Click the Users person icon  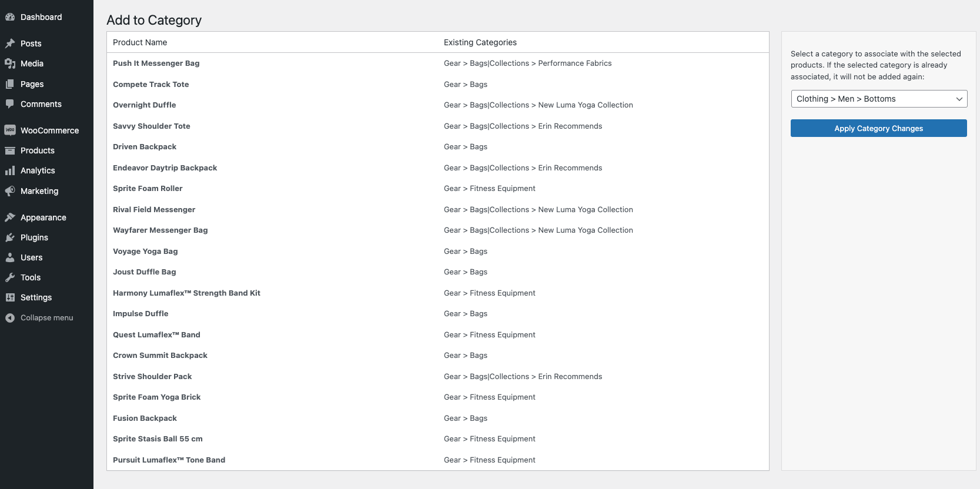point(10,257)
